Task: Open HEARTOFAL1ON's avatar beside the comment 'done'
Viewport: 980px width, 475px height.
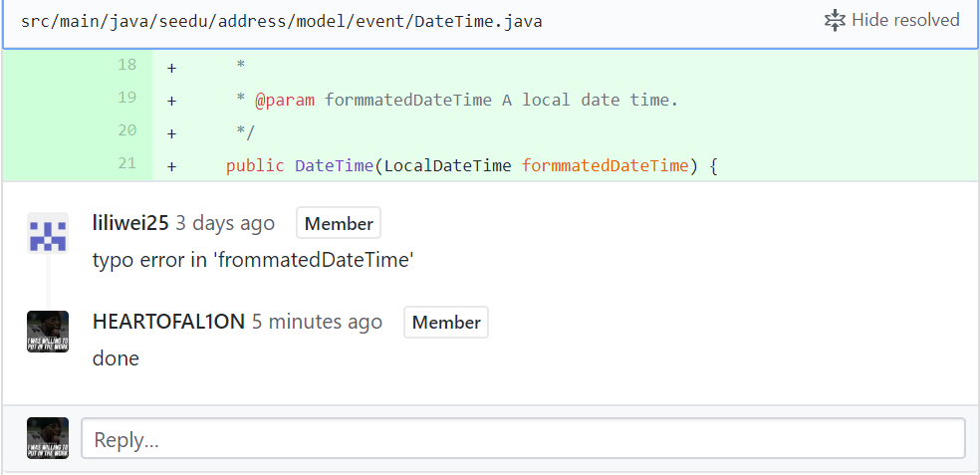Action: 48,332
